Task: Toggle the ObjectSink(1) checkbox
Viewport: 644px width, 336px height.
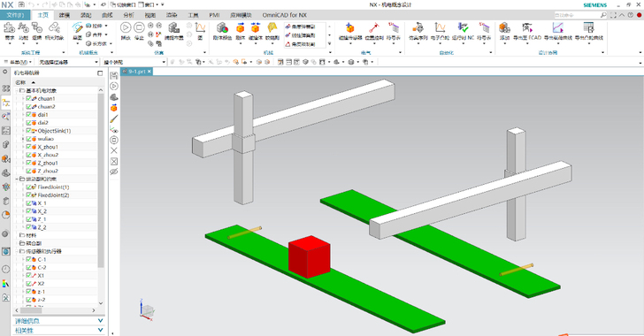Action: (28, 131)
